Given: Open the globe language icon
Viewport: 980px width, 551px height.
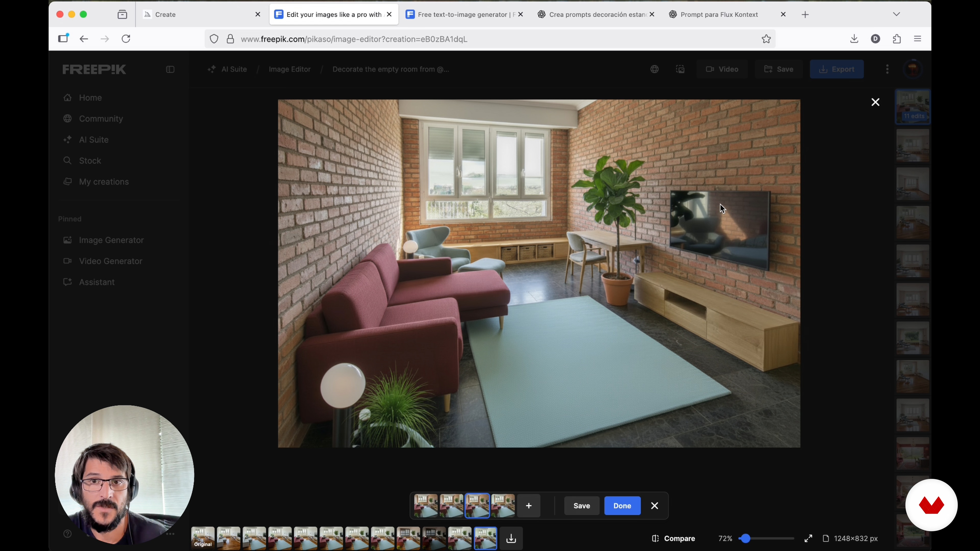Looking at the screenshot, I should click(x=654, y=70).
